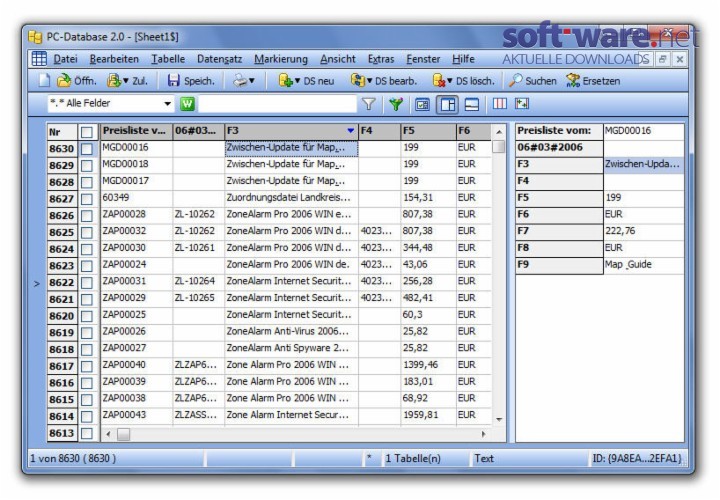Image resolution: width=720 pixels, height=500 pixels.
Task: Check the box for row 8630
Action: (x=86, y=149)
